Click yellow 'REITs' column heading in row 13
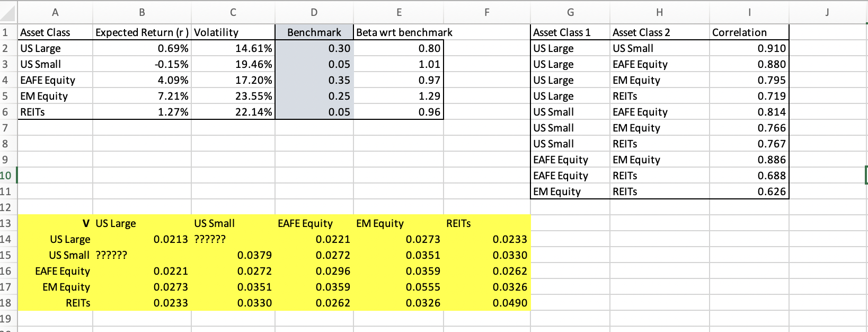The height and width of the screenshot is (332, 868). pyautogui.click(x=487, y=223)
